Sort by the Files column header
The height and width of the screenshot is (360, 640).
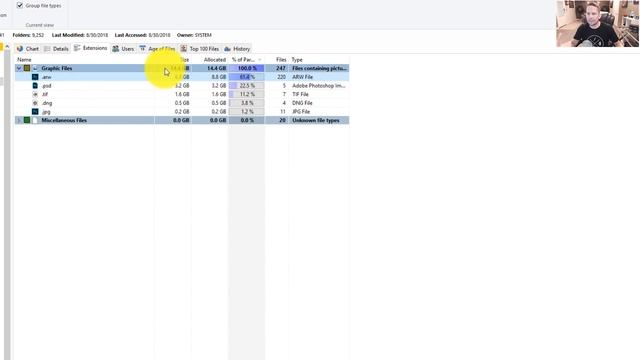point(281,60)
